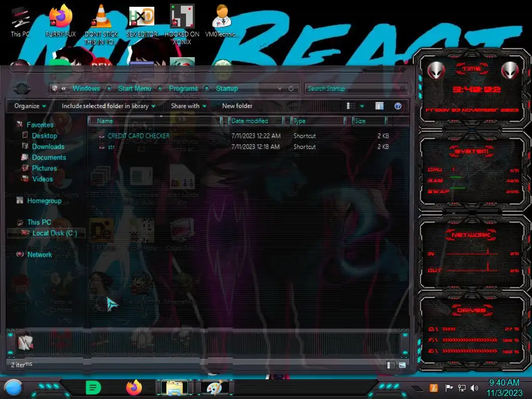Click the File Explorer taskbar button
Viewport: 532px width, 399px height.
(x=175, y=388)
